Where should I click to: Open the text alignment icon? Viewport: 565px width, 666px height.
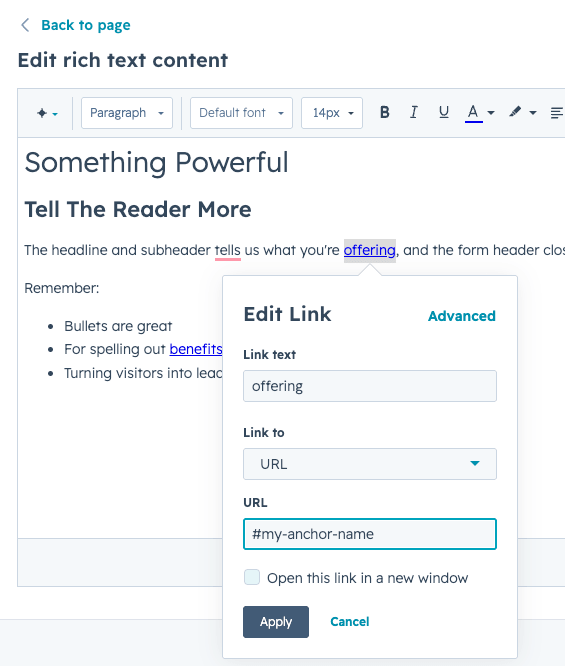click(x=557, y=113)
